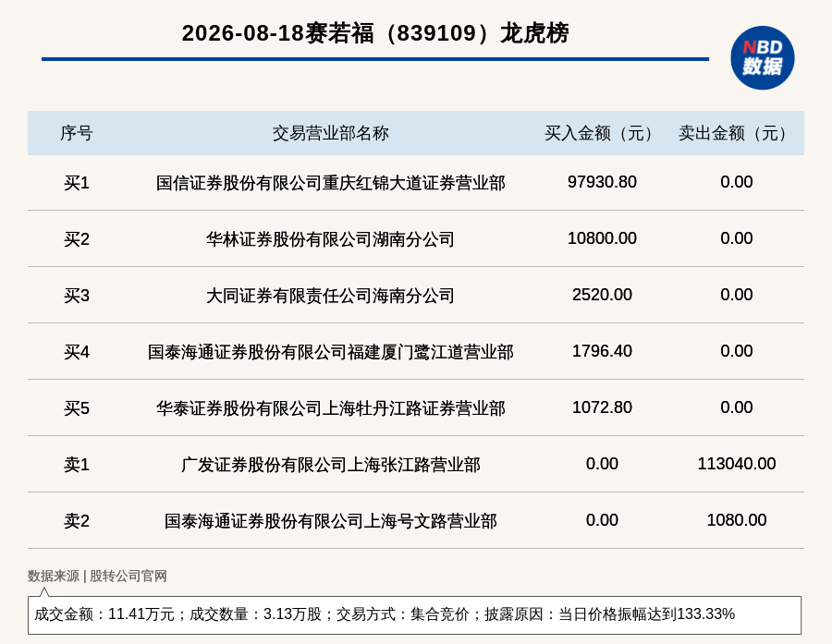Screen dimensions: 832x644
Task: Select 大同证券有限责任公司海南分公司
Action: (x=331, y=296)
